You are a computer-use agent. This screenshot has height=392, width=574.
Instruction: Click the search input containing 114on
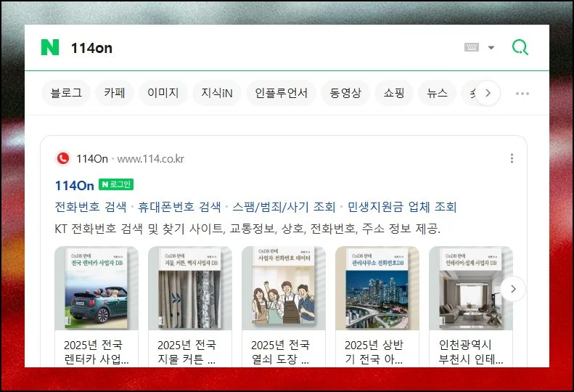tap(263, 48)
